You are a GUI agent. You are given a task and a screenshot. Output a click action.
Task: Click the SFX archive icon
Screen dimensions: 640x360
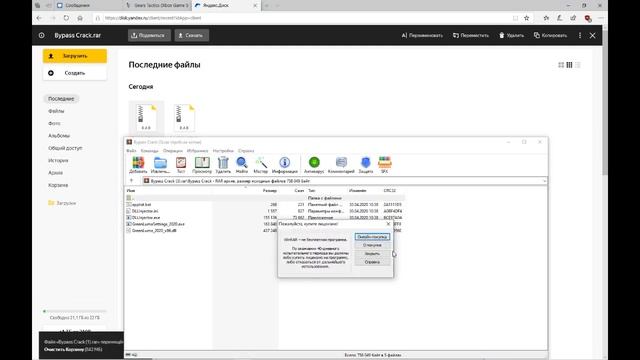click(384, 165)
